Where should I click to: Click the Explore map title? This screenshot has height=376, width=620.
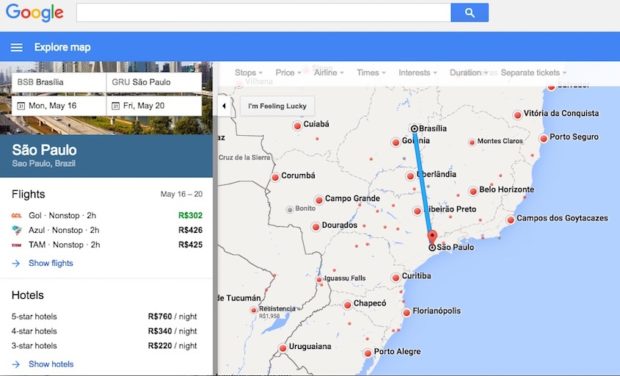click(x=62, y=47)
